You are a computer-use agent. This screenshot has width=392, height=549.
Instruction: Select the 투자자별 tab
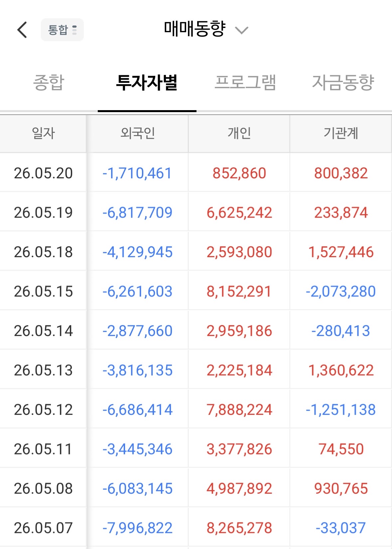click(147, 83)
